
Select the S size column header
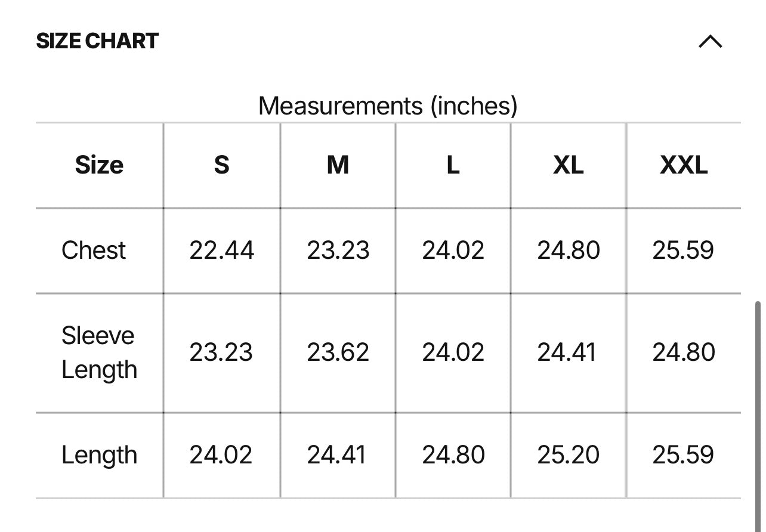click(x=221, y=165)
